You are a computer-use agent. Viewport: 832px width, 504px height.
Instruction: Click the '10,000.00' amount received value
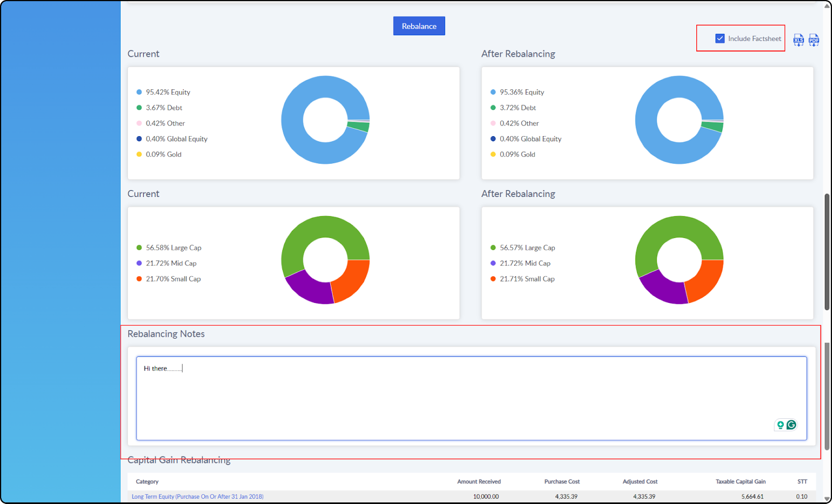pos(486,497)
